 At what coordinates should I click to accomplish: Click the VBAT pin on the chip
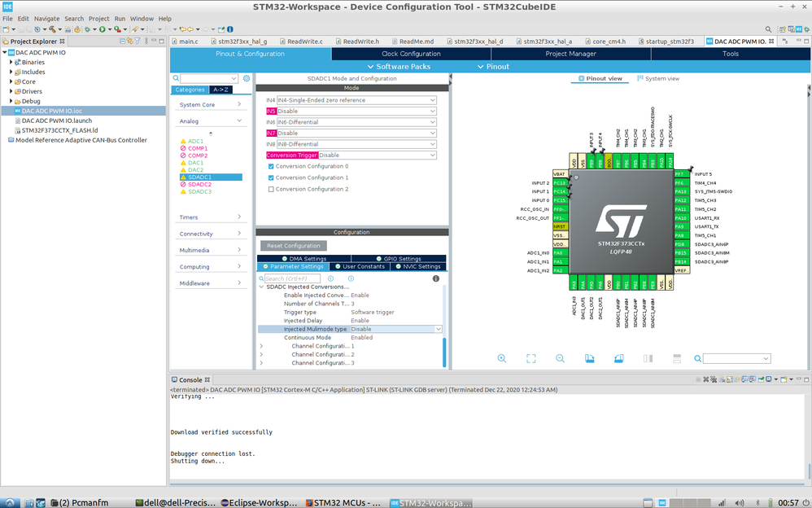[560, 174]
